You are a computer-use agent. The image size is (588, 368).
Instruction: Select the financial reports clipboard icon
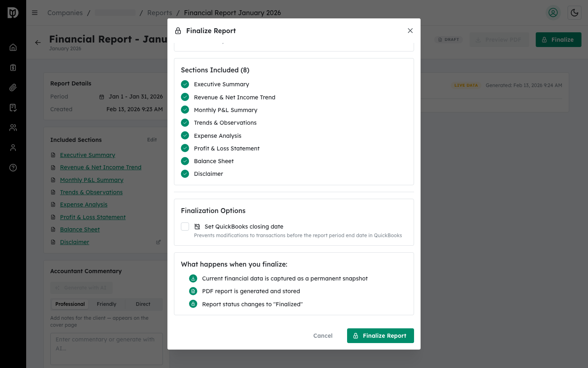[13, 67]
